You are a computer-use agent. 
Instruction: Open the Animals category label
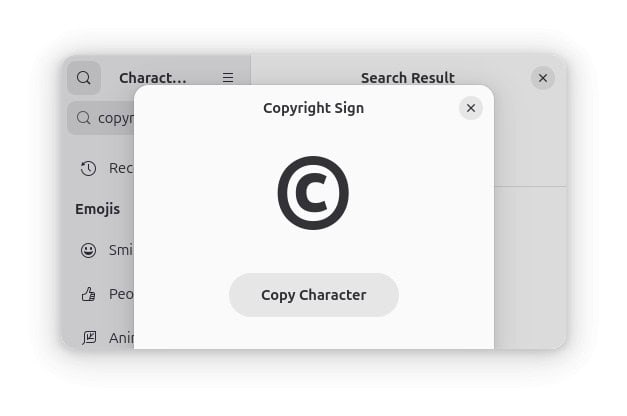120,338
